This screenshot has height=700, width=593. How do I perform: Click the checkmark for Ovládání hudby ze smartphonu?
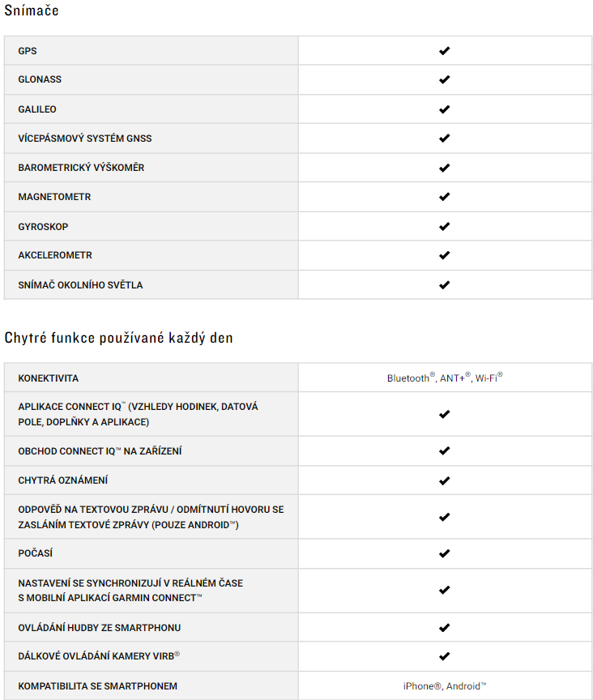pos(444,628)
